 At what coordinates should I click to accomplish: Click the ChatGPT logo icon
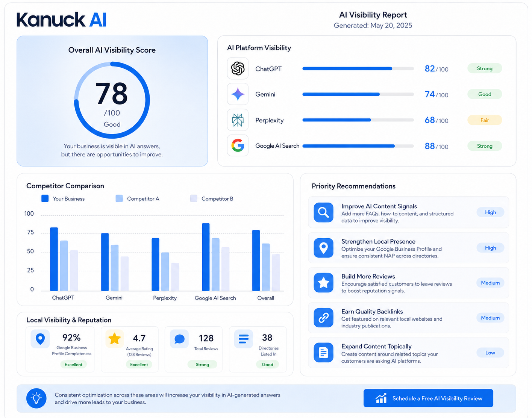(x=238, y=68)
